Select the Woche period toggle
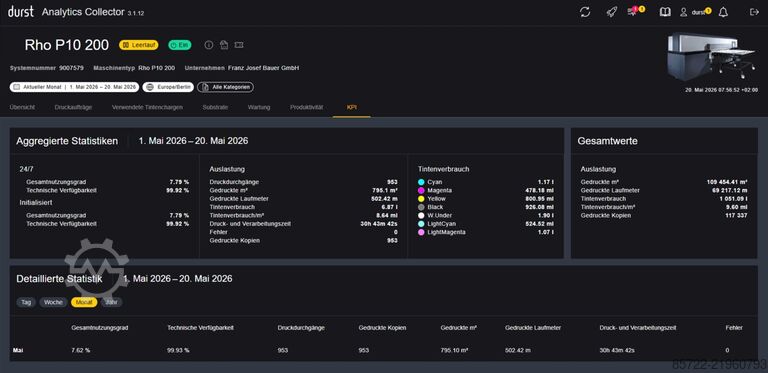The width and height of the screenshot is (768, 373). [53, 303]
